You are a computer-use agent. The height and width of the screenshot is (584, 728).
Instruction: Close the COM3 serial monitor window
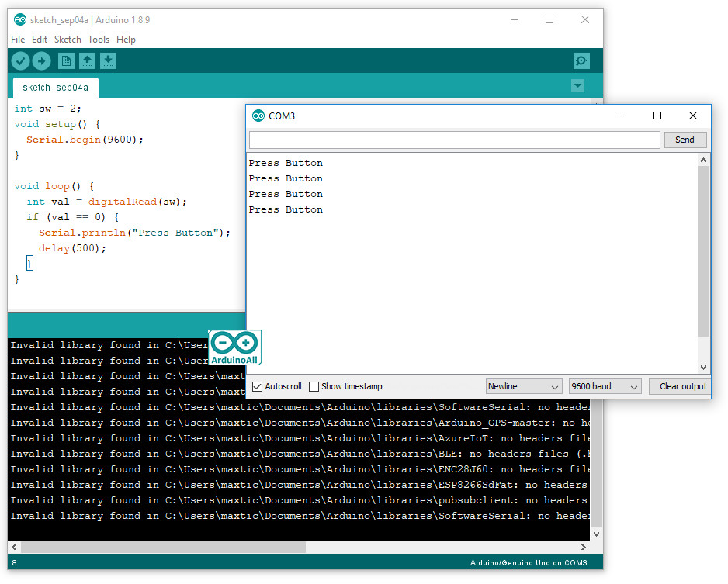pos(693,116)
